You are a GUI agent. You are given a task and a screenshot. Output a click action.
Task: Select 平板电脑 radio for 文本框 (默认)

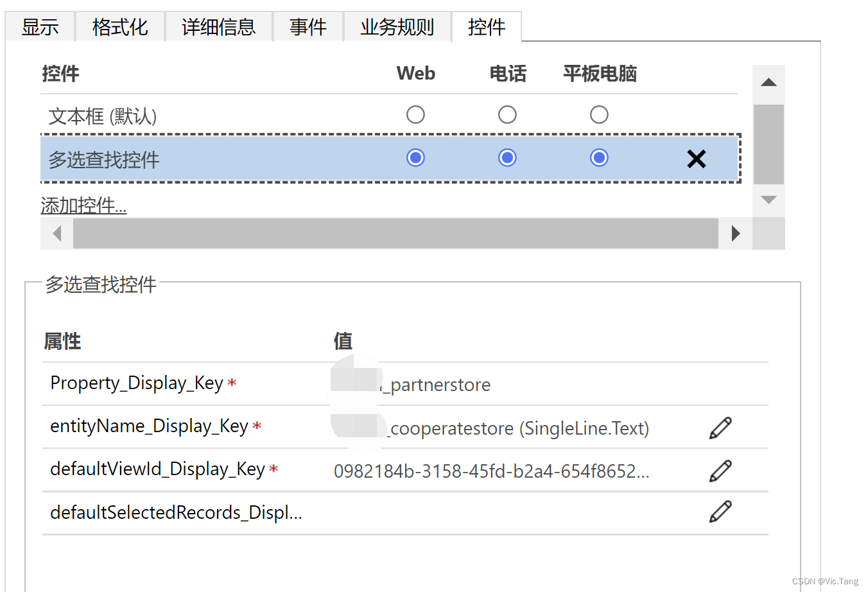[599, 115]
